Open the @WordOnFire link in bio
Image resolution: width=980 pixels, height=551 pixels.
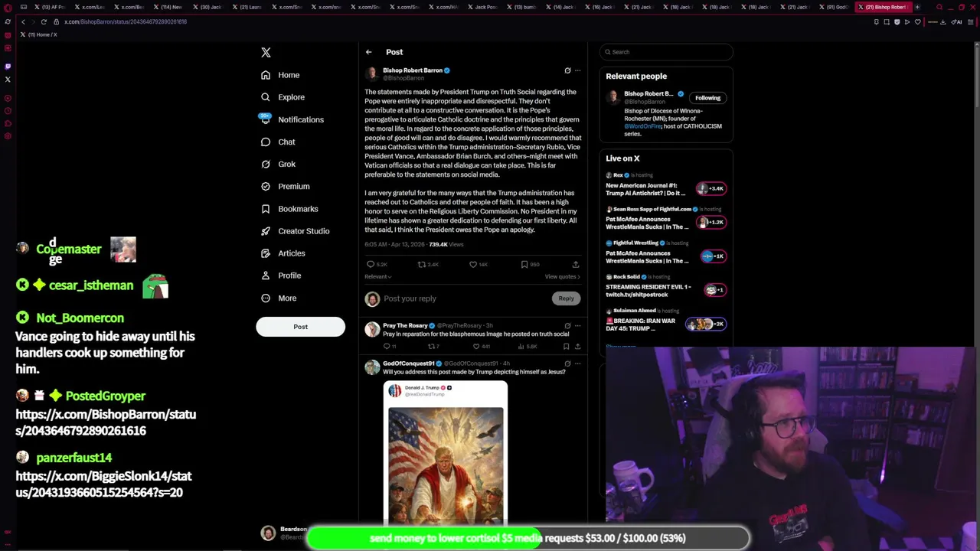[x=643, y=126]
